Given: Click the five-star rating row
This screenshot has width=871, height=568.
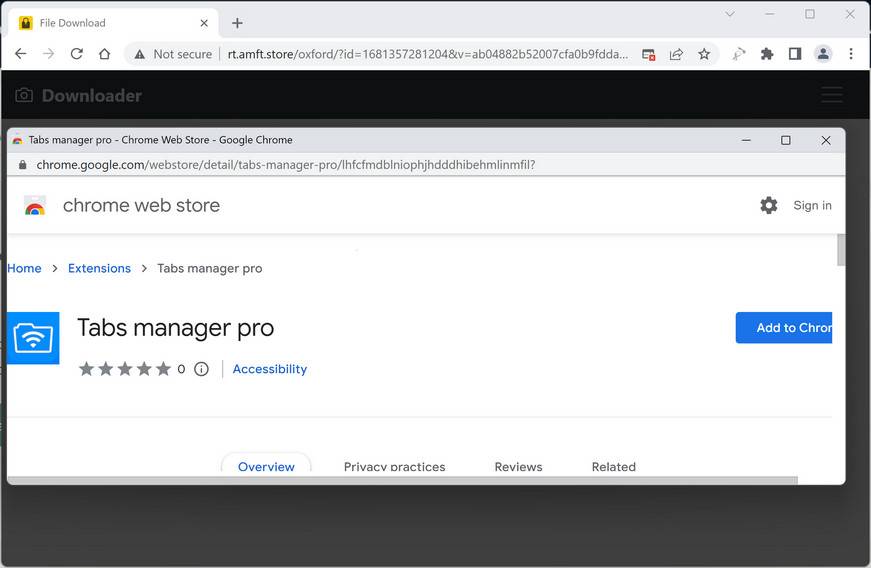Looking at the screenshot, I should coord(125,369).
